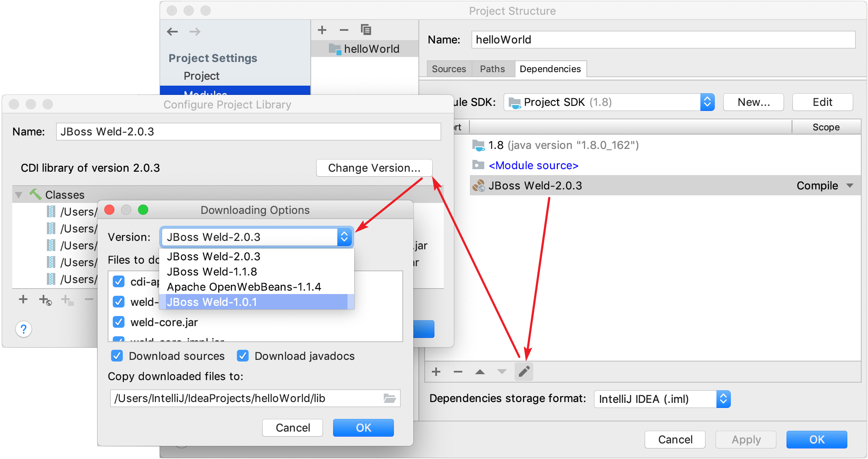Image resolution: width=868 pixels, height=459 pixels.
Task: Toggle the weld- file checkbox in second row
Action: [119, 302]
